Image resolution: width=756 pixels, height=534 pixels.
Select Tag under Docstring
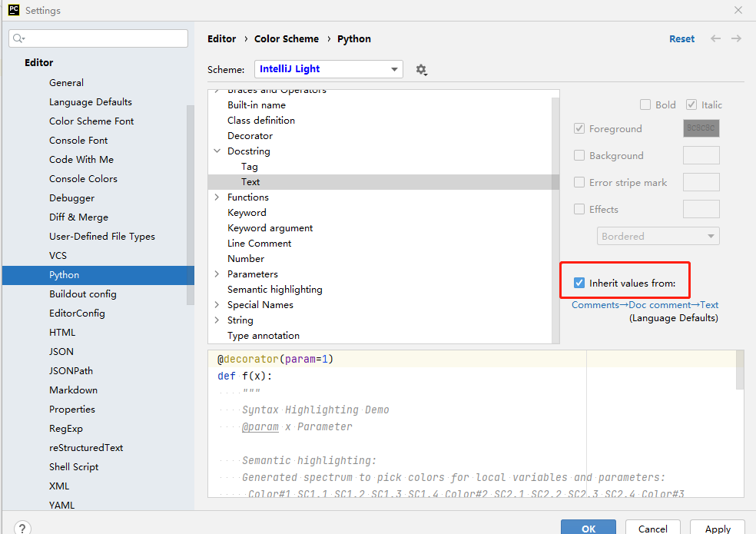tap(249, 167)
